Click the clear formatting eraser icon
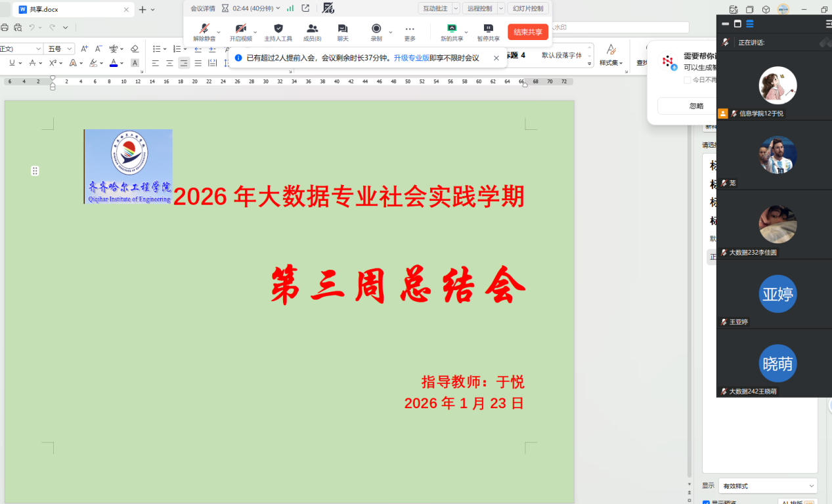The height and width of the screenshot is (504, 832). (x=135, y=49)
